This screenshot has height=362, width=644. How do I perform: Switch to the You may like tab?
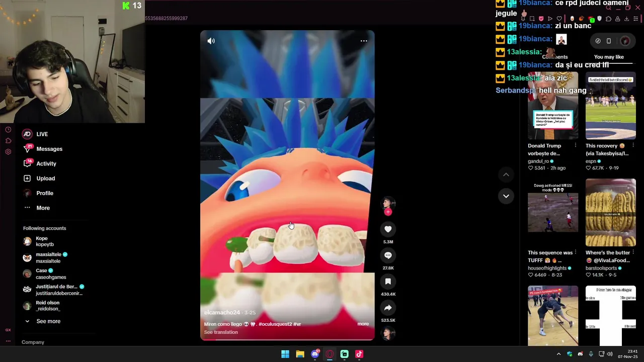[609, 57]
